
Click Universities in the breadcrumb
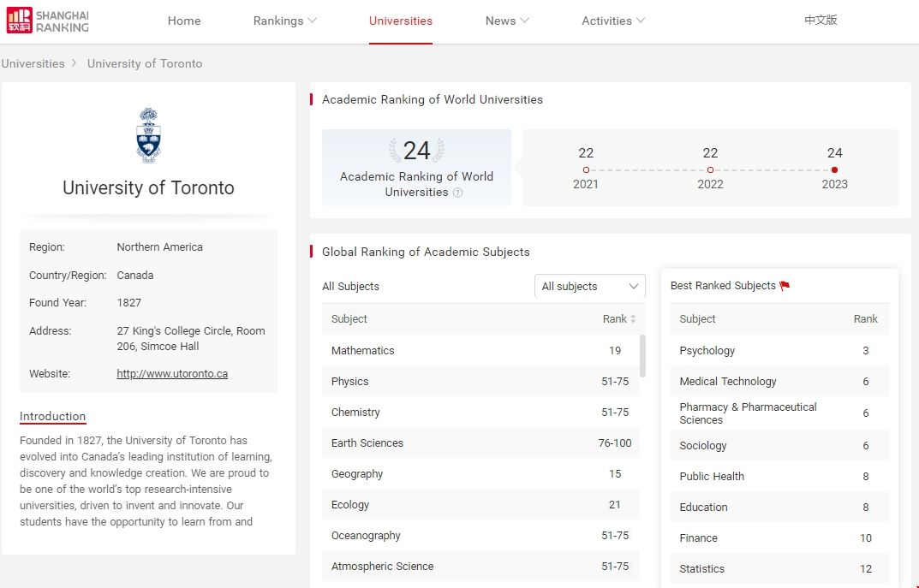[x=33, y=63]
